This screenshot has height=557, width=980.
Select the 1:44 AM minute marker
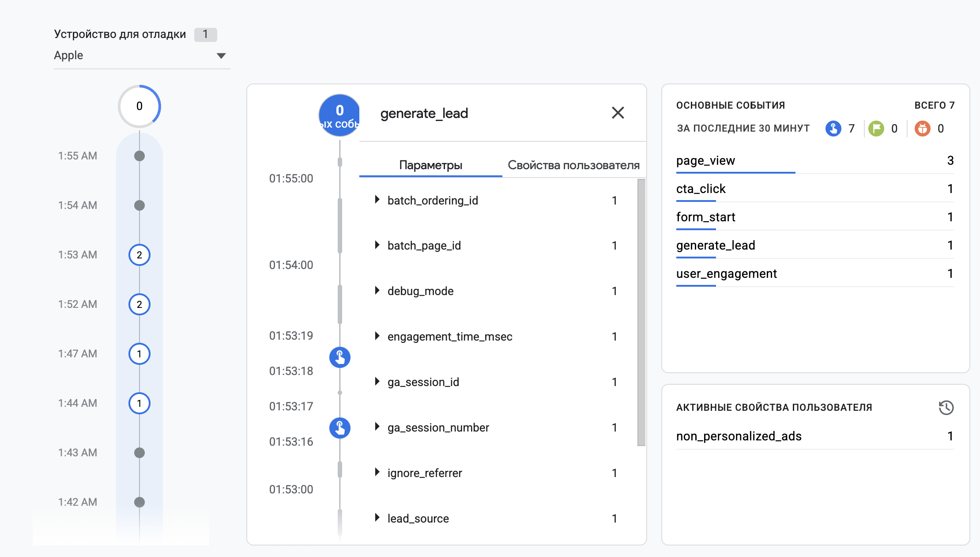tap(139, 403)
